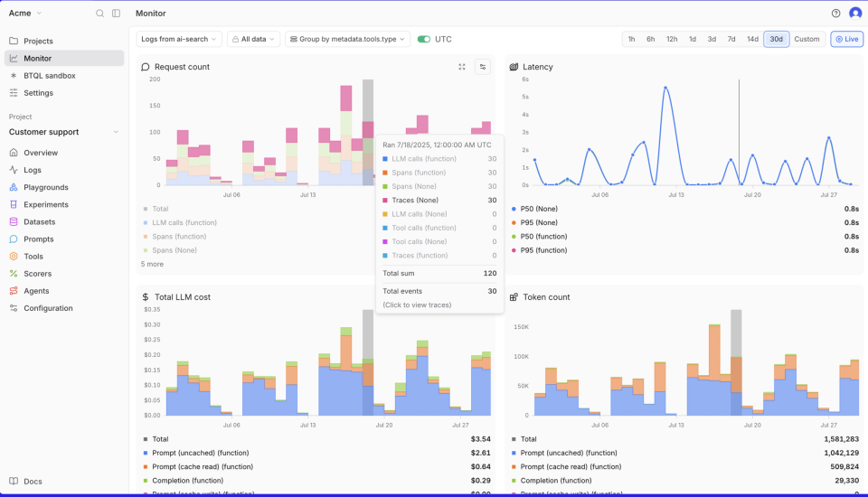Screen dimensions: 868x497
Task: Enable Live mode
Action: 847,40
